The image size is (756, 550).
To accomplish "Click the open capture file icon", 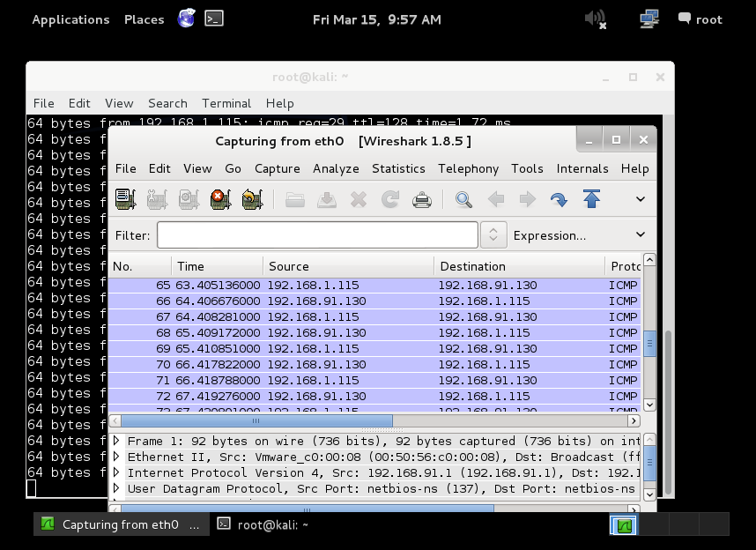I will pos(294,199).
